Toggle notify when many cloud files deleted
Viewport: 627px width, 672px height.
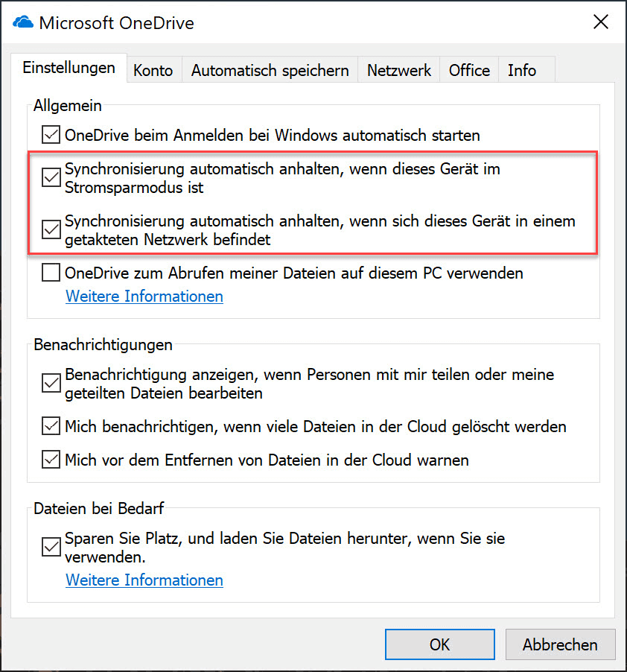51,427
